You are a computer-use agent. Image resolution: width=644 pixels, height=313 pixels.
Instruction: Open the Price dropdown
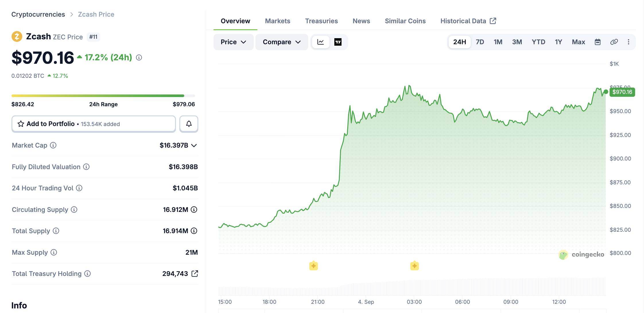(x=233, y=42)
